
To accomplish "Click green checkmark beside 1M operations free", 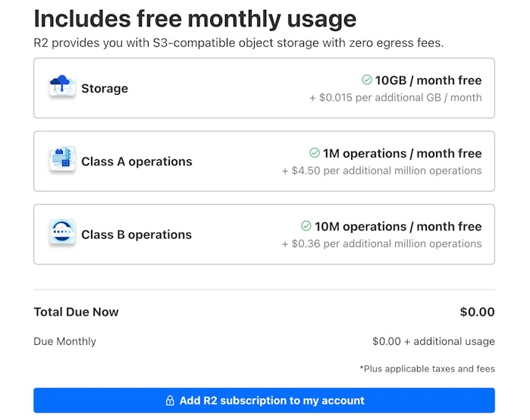I will 315,152.
